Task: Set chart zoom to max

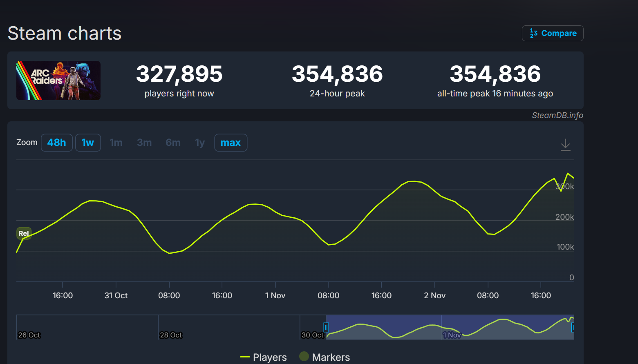Action: (x=231, y=143)
